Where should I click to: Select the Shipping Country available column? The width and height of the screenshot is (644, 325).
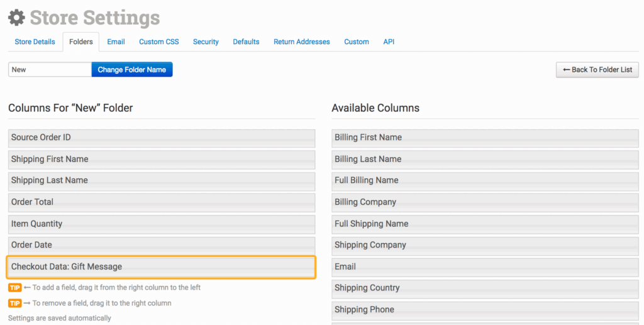click(x=485, y=288)
